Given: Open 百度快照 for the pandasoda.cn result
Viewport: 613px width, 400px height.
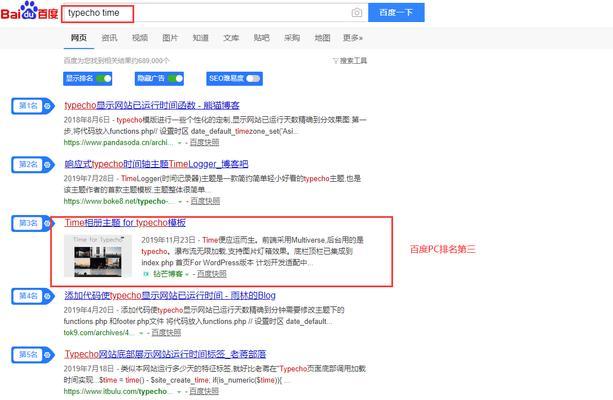Looking at the screenshot, I should click(x=204, y=143).
